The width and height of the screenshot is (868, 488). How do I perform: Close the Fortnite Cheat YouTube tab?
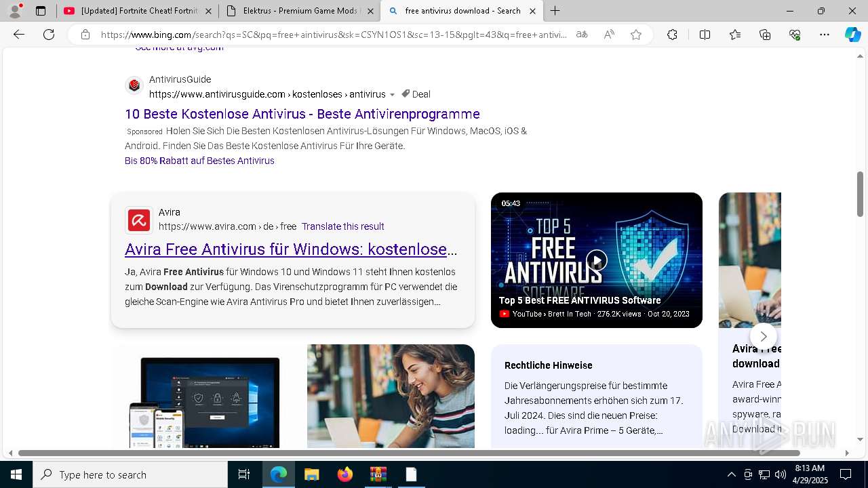click(208, 11)
